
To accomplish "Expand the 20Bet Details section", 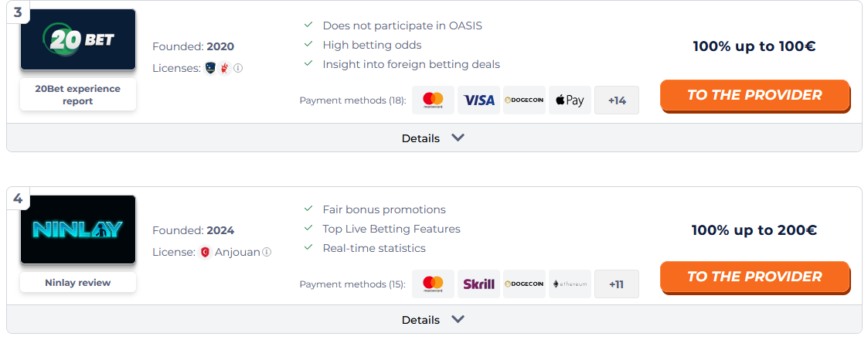I will point(434,138).
